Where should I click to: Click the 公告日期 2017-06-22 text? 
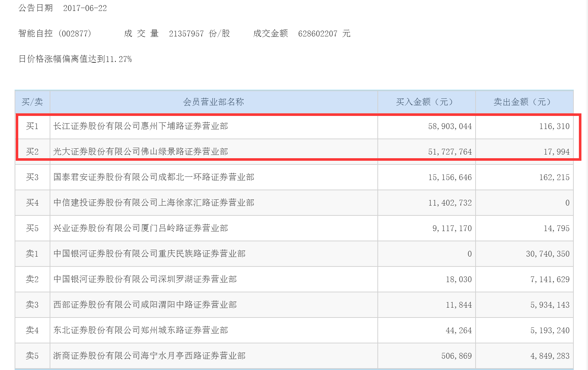click(x=63, y=8)
